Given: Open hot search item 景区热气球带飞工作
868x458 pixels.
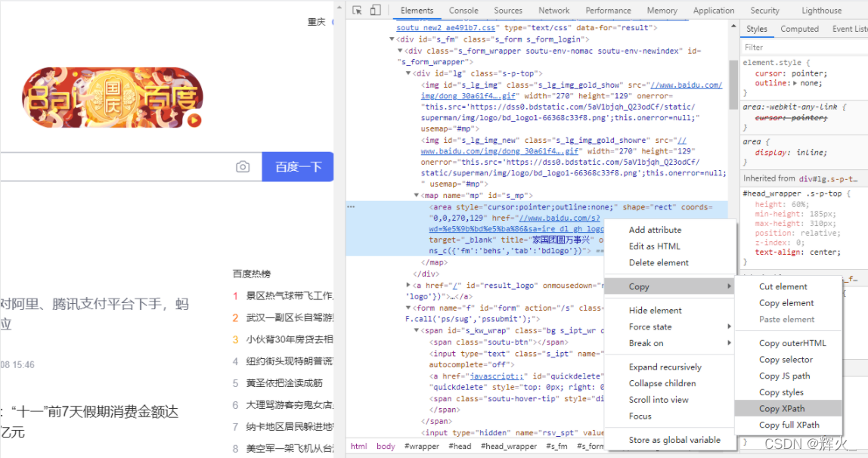Looking at the screenshot, I should pyautogui.click(x=290, y=296).
